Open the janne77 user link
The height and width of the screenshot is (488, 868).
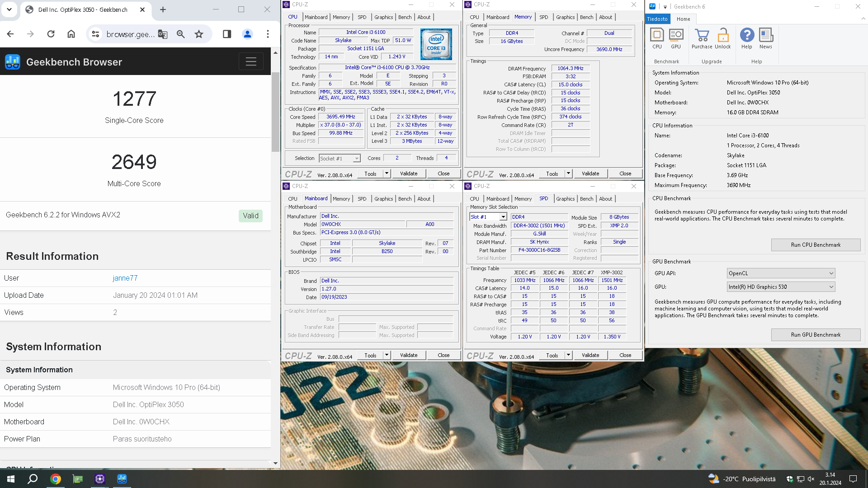[125, 278]
